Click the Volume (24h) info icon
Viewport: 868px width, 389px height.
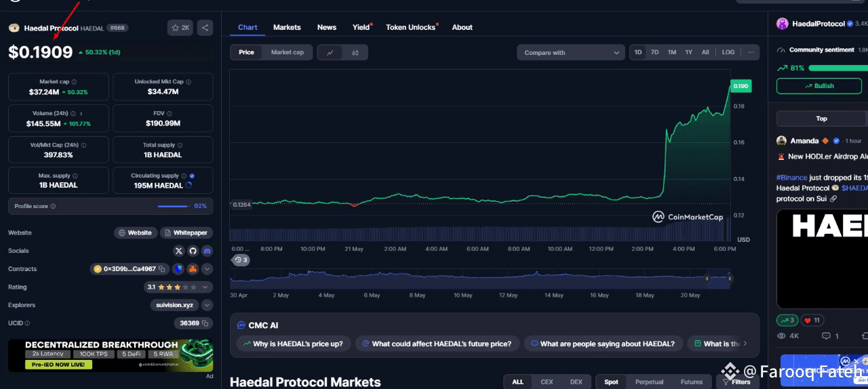tap(74, 113)
